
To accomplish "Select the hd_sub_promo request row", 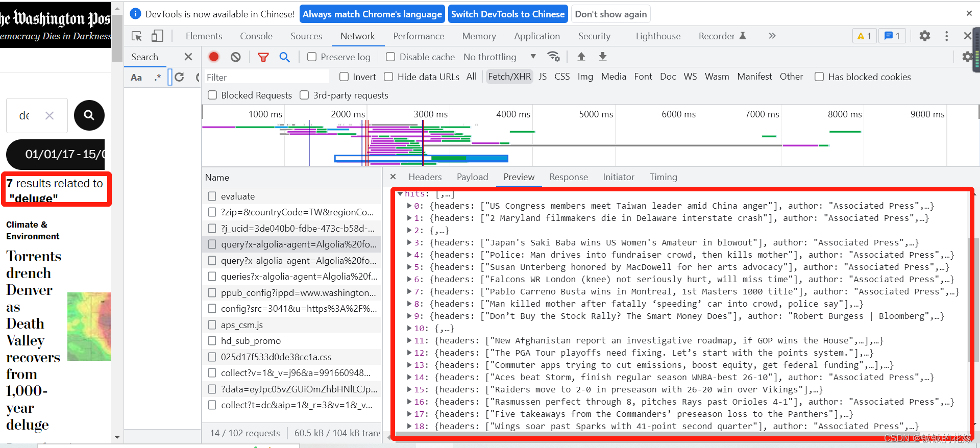I will (x=292, y=340).
